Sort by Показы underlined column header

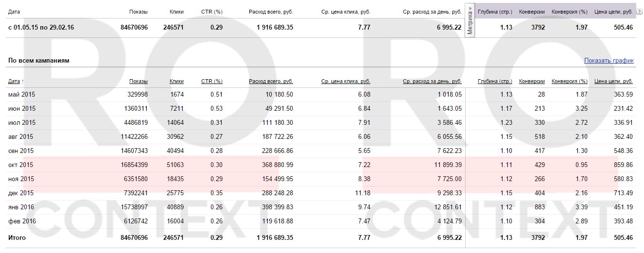(x=139, y=81)
